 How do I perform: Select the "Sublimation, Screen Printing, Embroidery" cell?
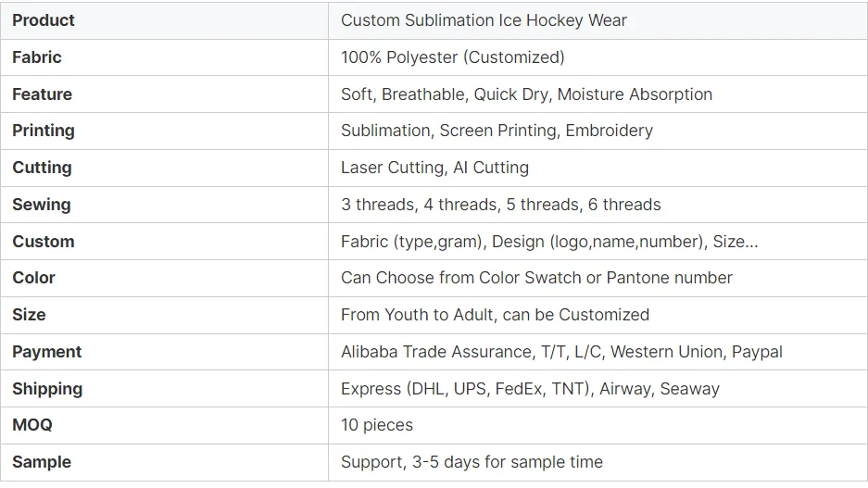tap(497, 131)
